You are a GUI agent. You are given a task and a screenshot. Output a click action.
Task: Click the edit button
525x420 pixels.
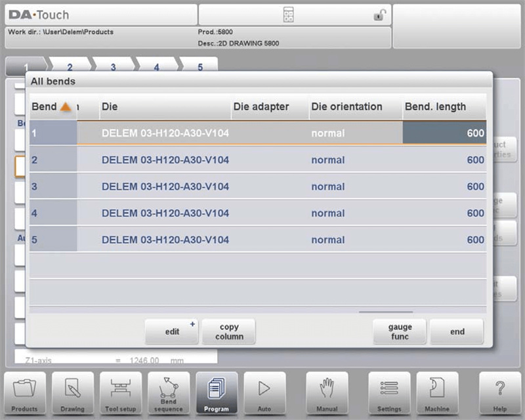pos(172,331)
